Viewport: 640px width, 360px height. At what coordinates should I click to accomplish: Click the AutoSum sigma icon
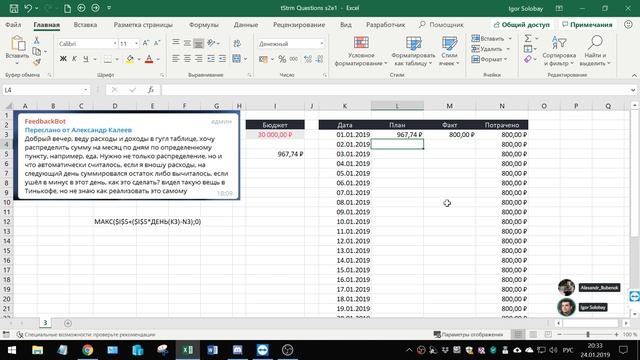pos(528,38)
